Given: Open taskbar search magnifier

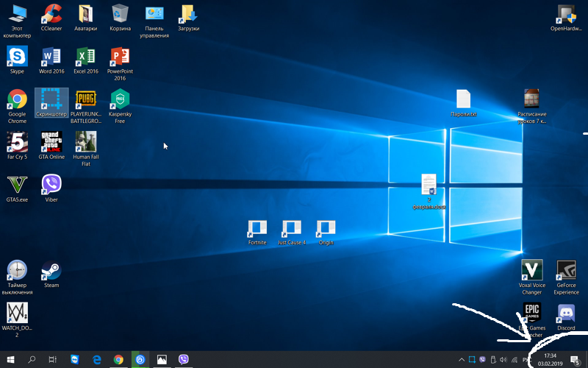Looking at the screenshot, I should [x=32, y=360].
